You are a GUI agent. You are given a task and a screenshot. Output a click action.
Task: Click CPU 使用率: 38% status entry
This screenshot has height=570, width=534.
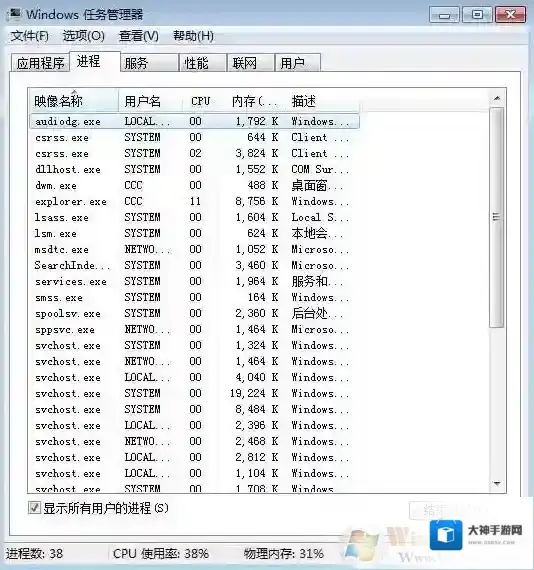point(161,554)
